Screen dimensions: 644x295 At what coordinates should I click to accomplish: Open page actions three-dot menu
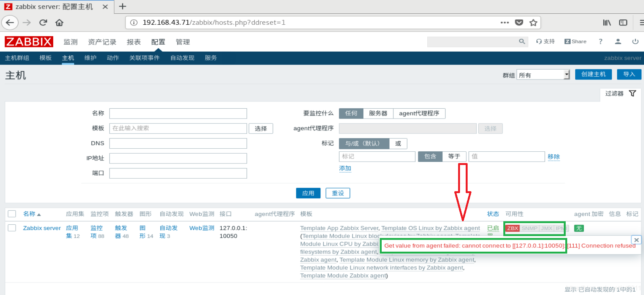click(x=504, y=22)
